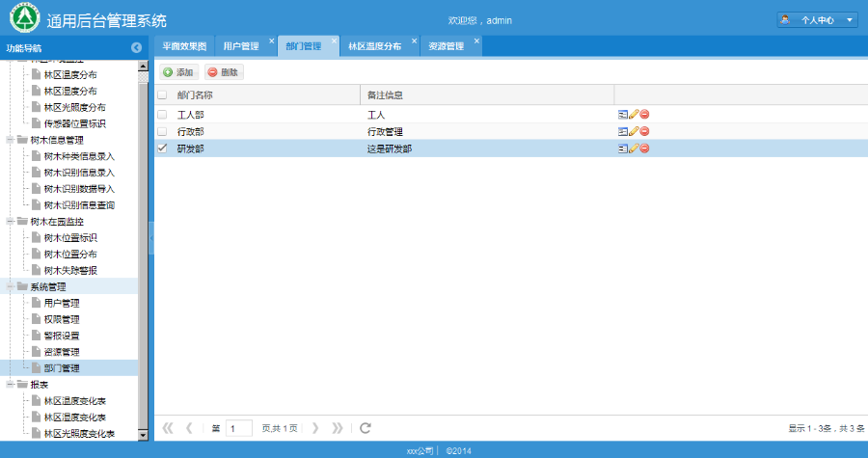The width and height of the screenshot is (868, 458).
Task: Uncheck the 研发部 row checkbox
Action: click(162, 148)
